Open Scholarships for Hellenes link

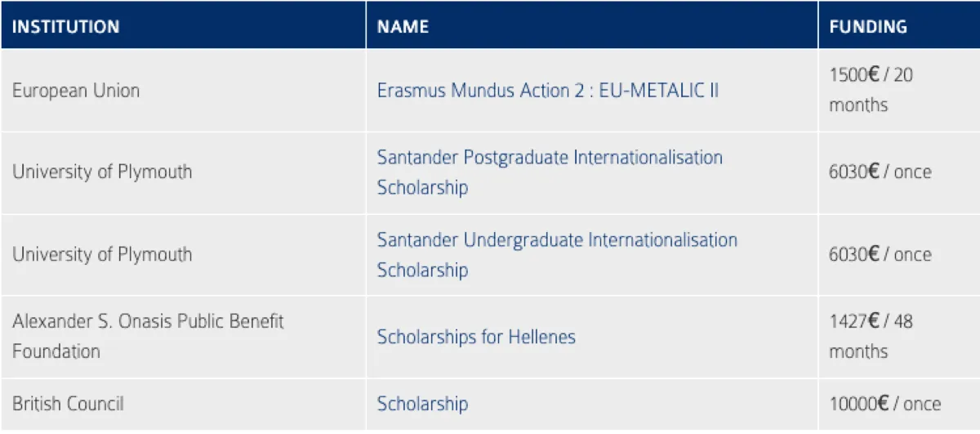tap(476, 337)
